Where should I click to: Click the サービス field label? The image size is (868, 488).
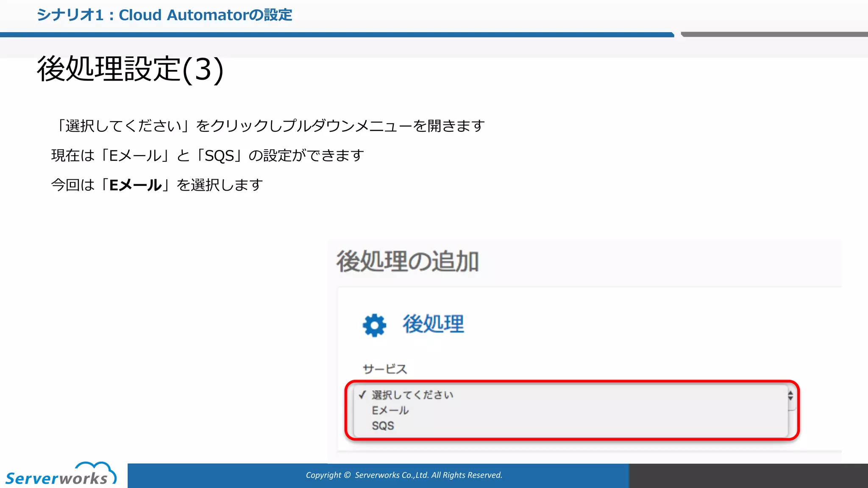tap(385, 369)
